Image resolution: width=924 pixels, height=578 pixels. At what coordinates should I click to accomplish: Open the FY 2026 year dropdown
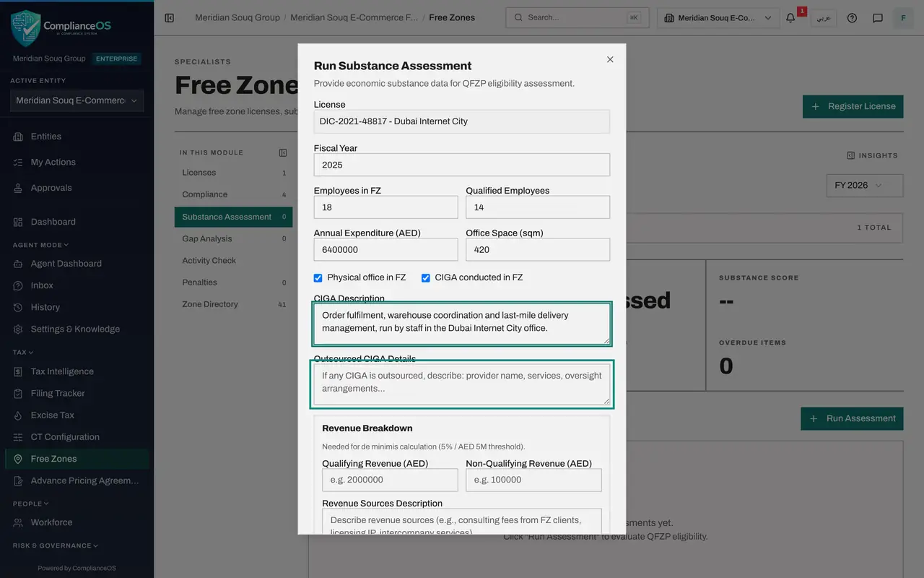point(864,185)
